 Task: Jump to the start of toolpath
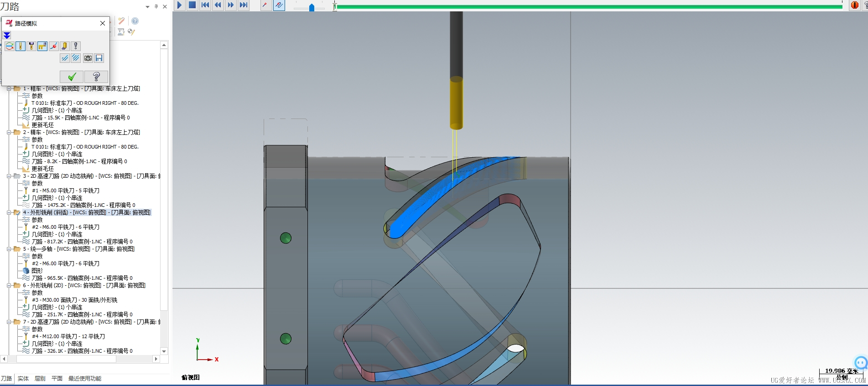(x=205, y=5)
